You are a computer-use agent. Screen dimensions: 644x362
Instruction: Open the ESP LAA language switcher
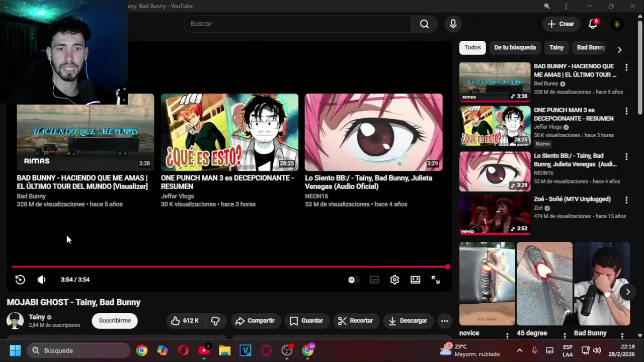(568, 350)
